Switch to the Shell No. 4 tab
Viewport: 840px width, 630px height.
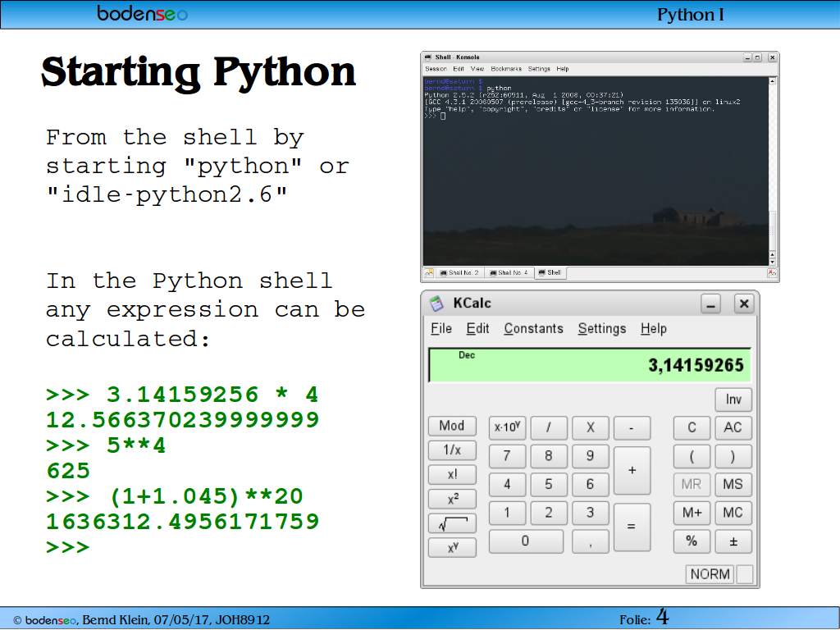coord(509,273)
